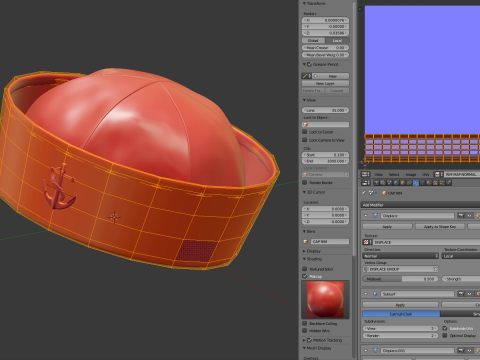Open the Render Layers properties tab icon

point(383,183)
